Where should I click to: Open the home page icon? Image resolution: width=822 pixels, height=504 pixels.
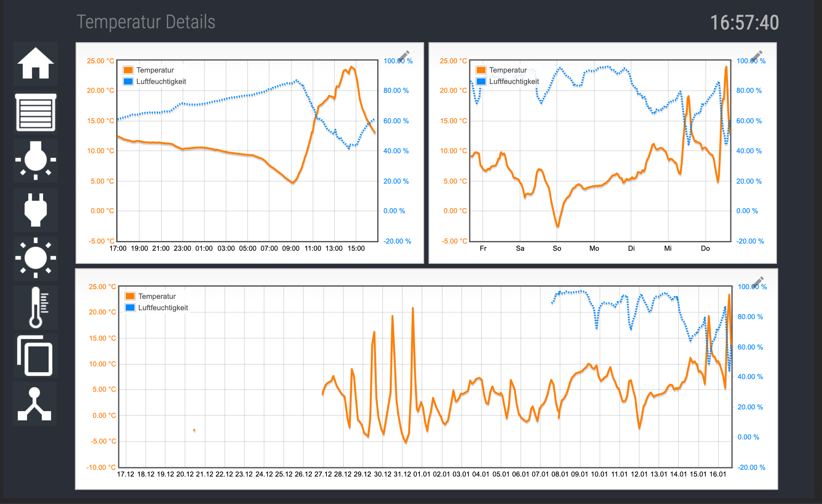coord(35,63)
